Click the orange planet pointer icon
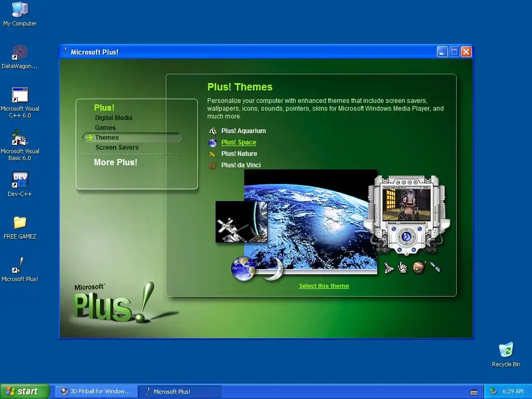The image size is (532, 399). coord(419,268)
